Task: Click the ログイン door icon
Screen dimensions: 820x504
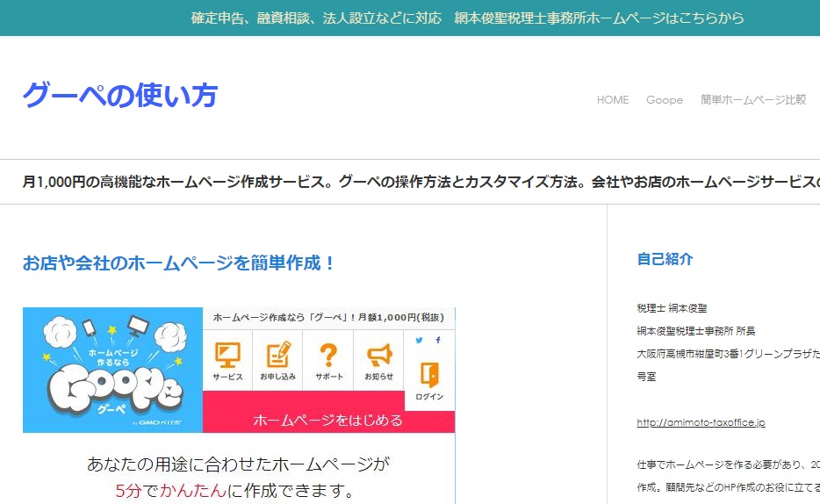Action: click(429, 376)
